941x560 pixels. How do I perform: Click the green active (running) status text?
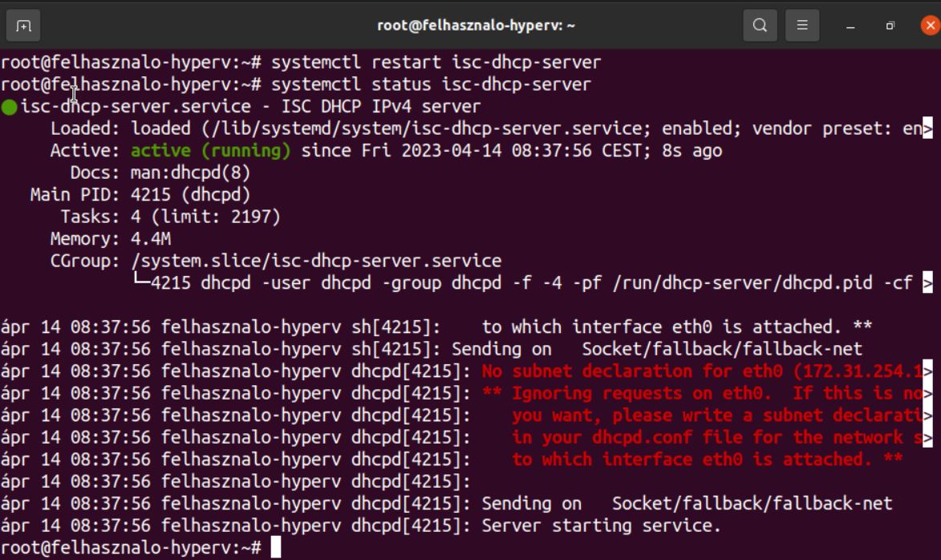coord(211,151)
